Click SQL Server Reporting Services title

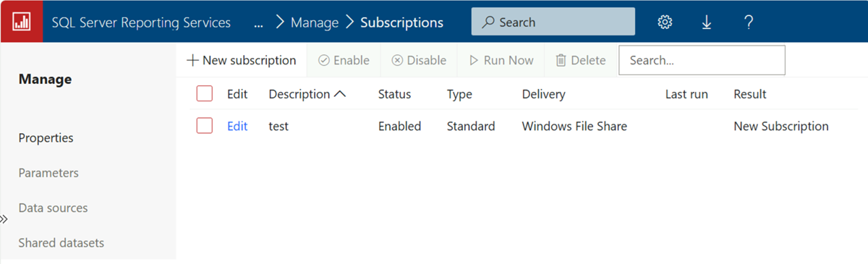(x=141, y=22)
